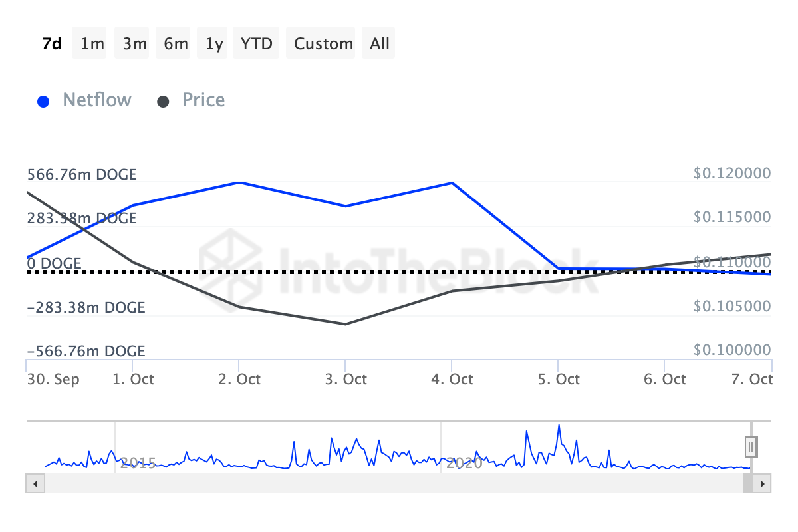This screenshot has width=798, height=532.
Task: Switch chart to 1y range
Action: click(x=214, y=43)
